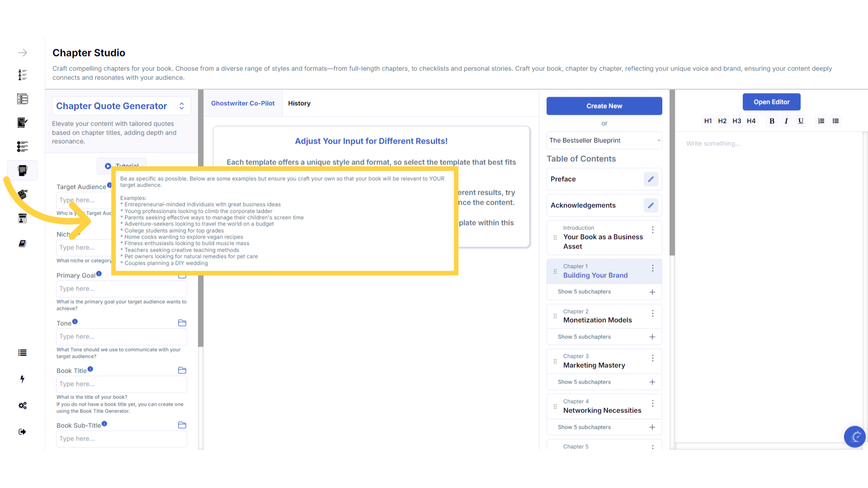Open the folder icon next to Tone
This screenshot has width=868, height=488.
tap(182, 323)
